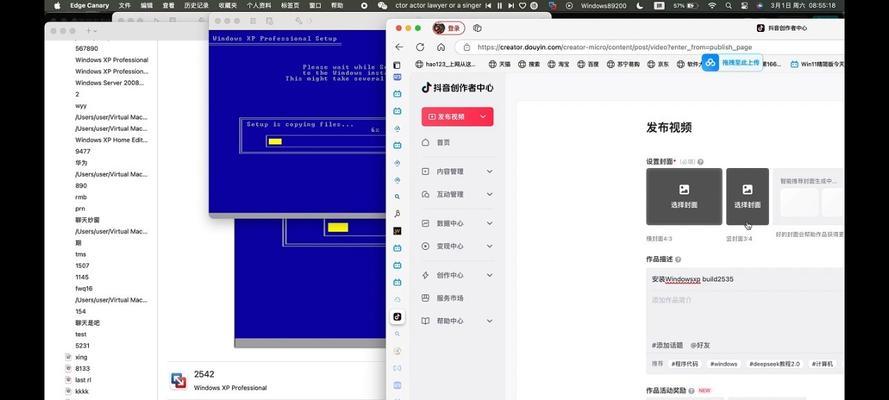Go to previous track in menu bar
The width and height of the screenshot is (889, 400).
tap(488, 5)
